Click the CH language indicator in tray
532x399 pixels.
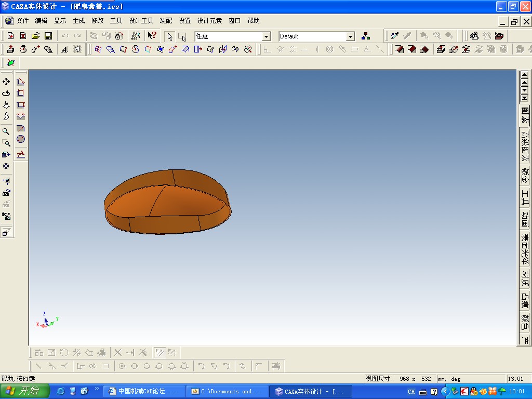click(411, 392)
